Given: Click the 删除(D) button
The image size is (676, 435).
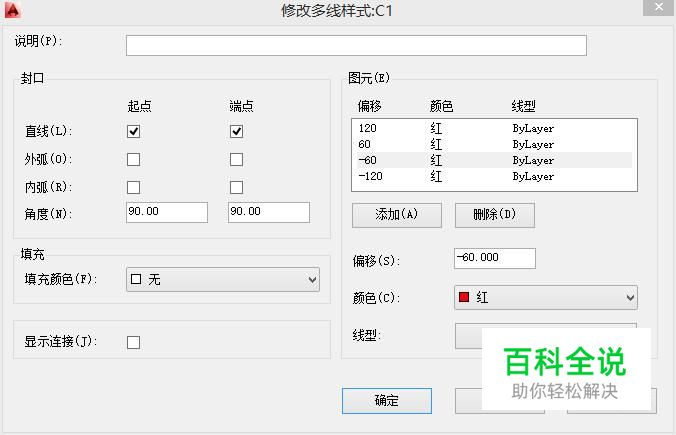Looking at the screenshot, I should pyautogui.click(x=495, y=215).
